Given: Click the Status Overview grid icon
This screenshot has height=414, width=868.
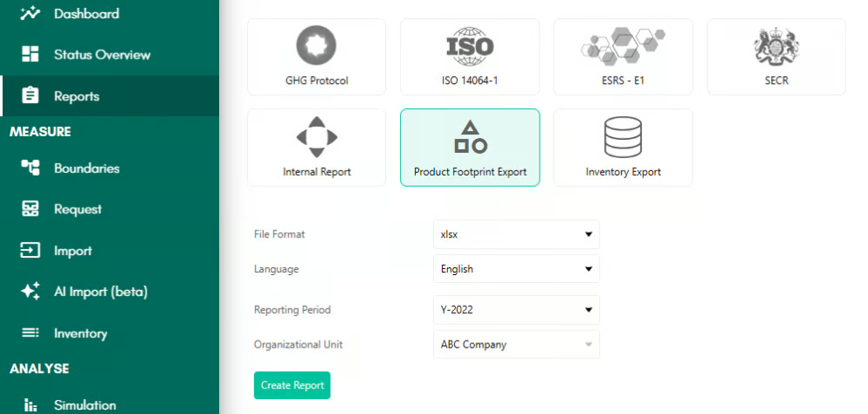Looking at the screenshot, I should click(30, 54).
